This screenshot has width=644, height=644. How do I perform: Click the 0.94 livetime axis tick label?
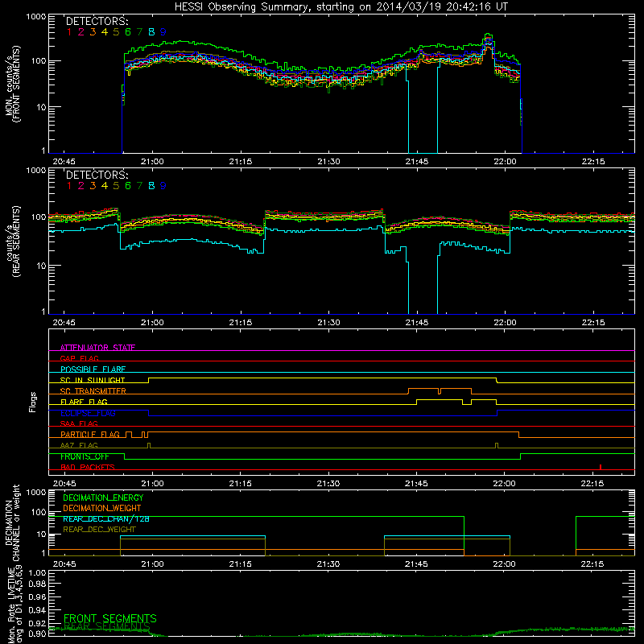37,610
